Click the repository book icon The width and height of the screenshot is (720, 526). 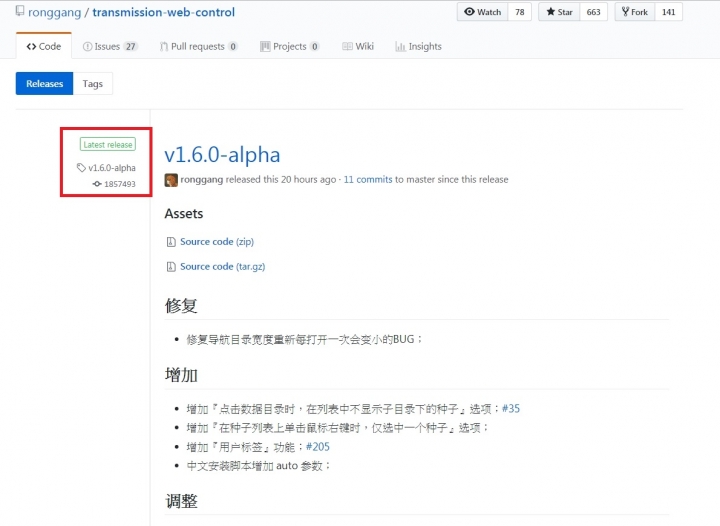click(x=20, y=11)
